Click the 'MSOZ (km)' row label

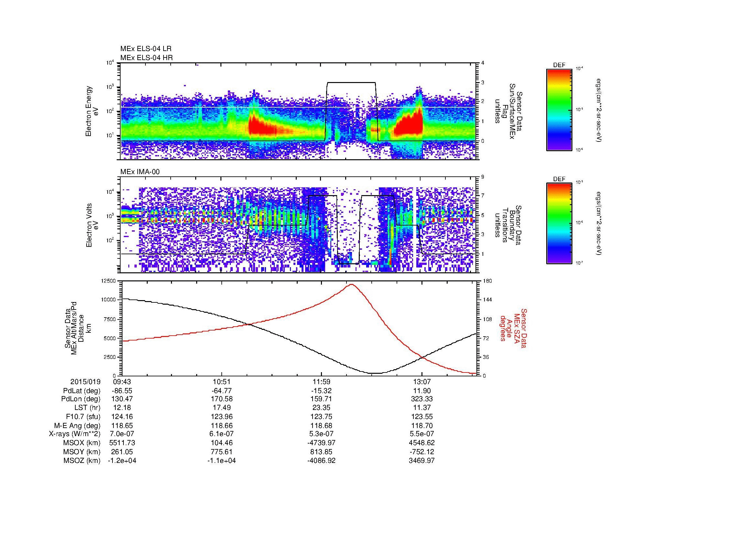pos(82,461)
